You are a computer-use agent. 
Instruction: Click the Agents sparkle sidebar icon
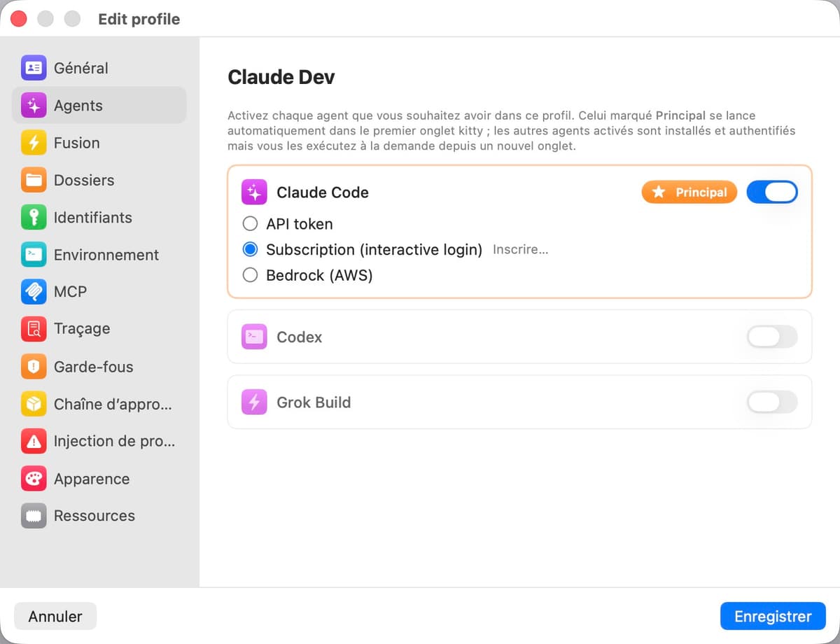pos(34,106)
